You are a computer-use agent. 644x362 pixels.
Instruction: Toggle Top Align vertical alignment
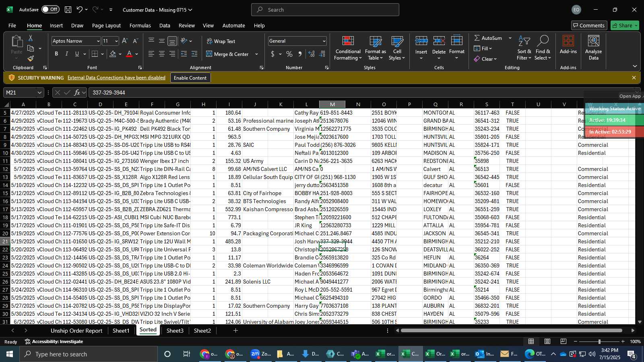click(x=151, y=41)
